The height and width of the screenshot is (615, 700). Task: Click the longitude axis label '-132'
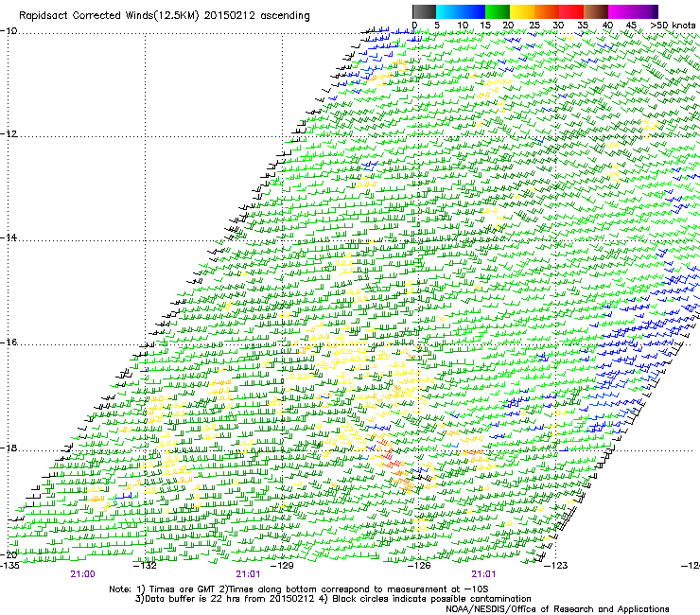pos(145,566)
